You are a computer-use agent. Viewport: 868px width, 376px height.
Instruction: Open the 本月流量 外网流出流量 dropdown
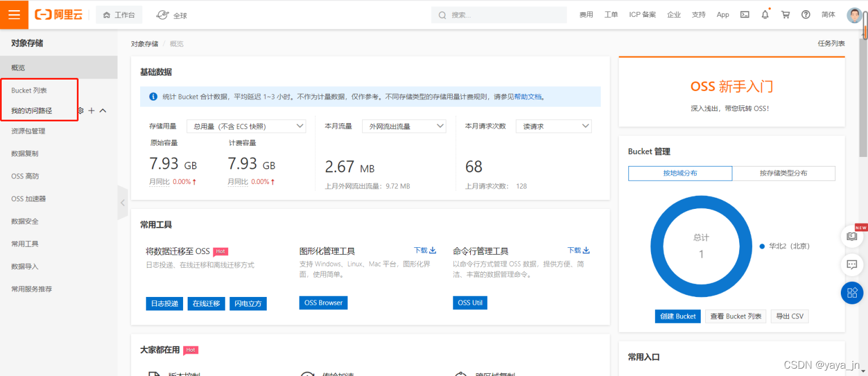pyautogui.click(x=404, y=126)
